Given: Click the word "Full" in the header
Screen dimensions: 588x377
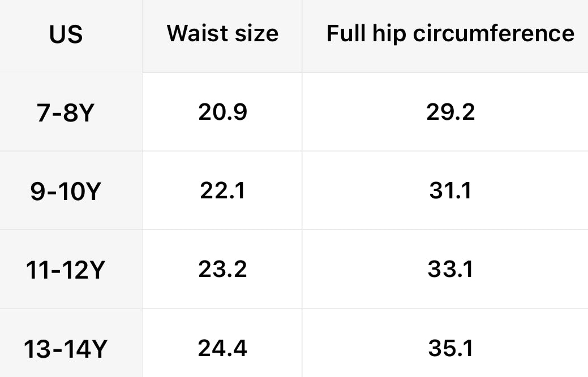Looking at the screenshot, I should pyautogui.click(x=345, y=34).
